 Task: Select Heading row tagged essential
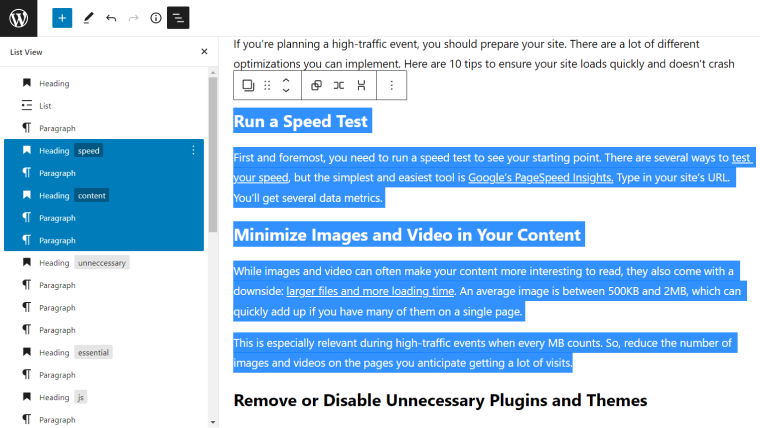[x=104, y=352]
